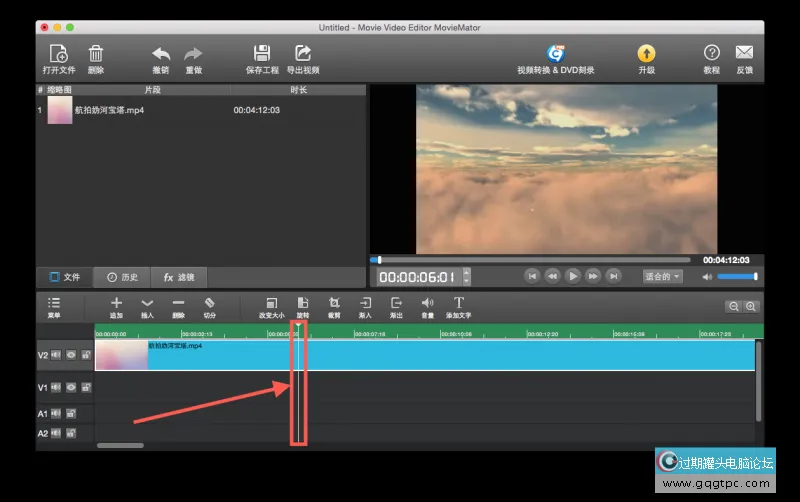Click the 撤销 (Undo) arrow icon
800x502 pixels.
[161, 54]
